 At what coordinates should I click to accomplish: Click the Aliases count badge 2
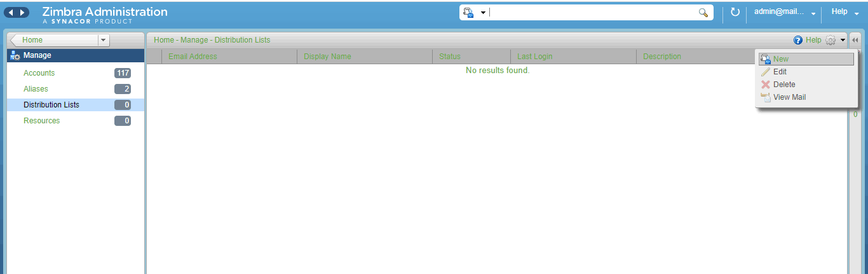coord(123,89)
